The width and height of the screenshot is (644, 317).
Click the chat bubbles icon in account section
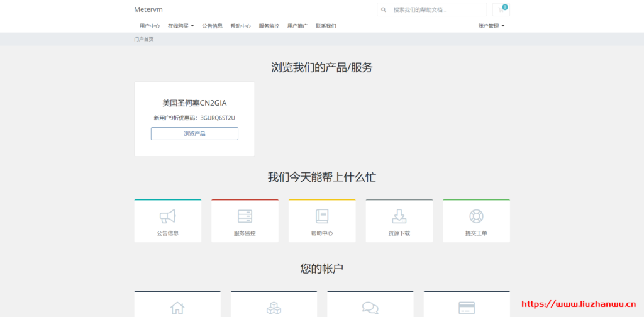pos(370,308)
